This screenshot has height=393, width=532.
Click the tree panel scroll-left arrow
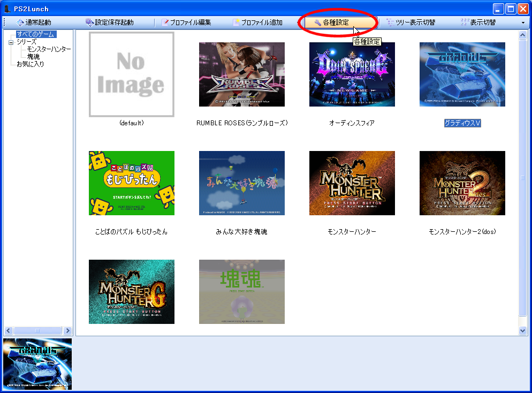[x=9, y=330]
